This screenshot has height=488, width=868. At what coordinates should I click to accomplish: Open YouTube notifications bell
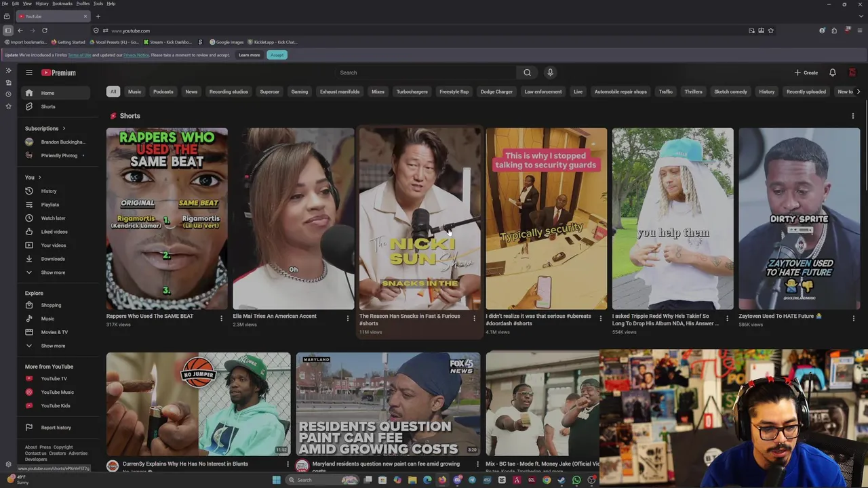coord(833,73)
